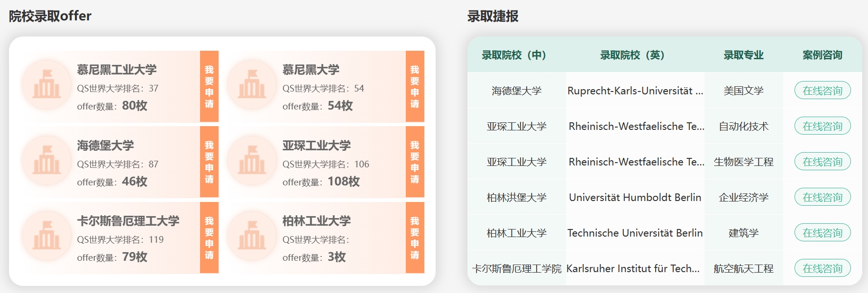Screen dimensions: 868x293
Task: Open the 海德堡大学 offer card title
Action: coord(105,145)
